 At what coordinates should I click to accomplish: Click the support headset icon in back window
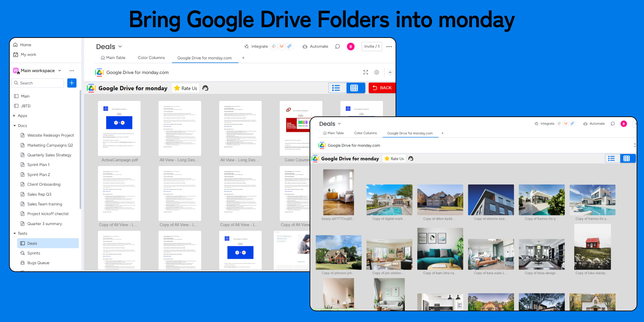(x=205, y=88)
